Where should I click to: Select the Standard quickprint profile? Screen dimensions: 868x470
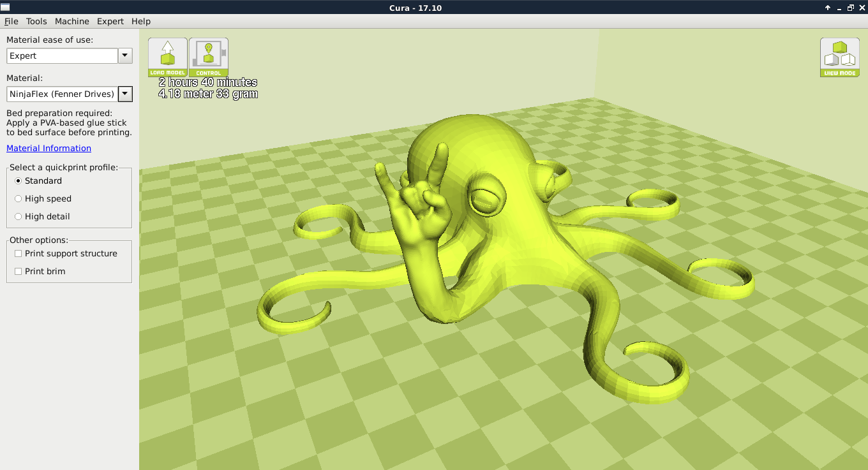19,181
